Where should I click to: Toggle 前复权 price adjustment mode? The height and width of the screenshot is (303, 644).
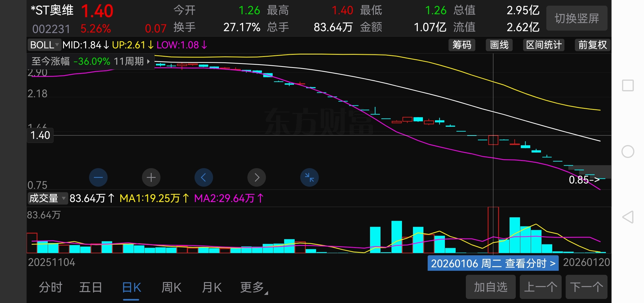pos(592,45)
